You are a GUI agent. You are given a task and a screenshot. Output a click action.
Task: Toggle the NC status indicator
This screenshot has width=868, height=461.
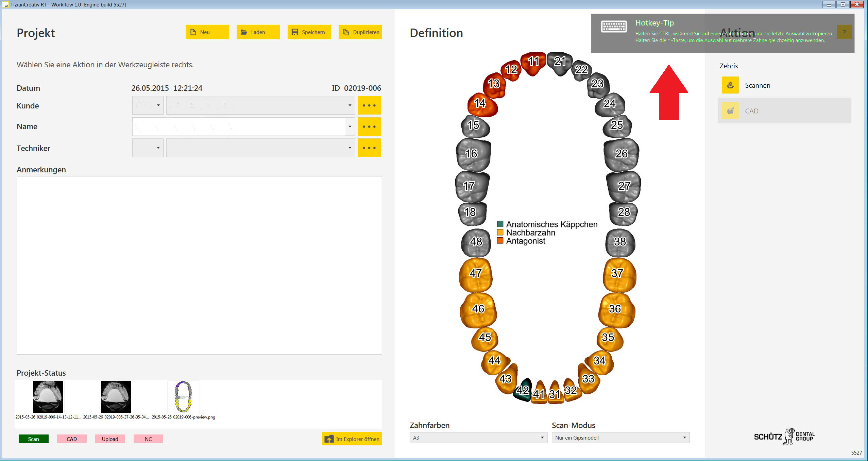pyautogui.click(x=148, y=439)
